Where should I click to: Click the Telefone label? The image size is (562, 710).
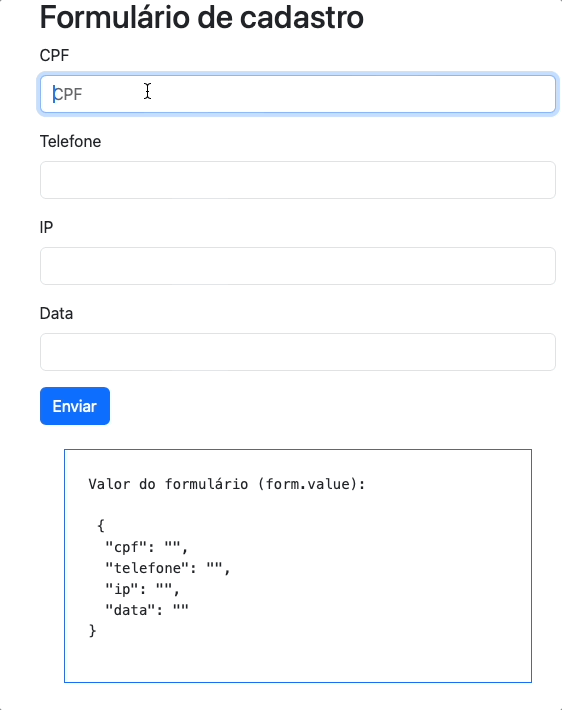70,141
